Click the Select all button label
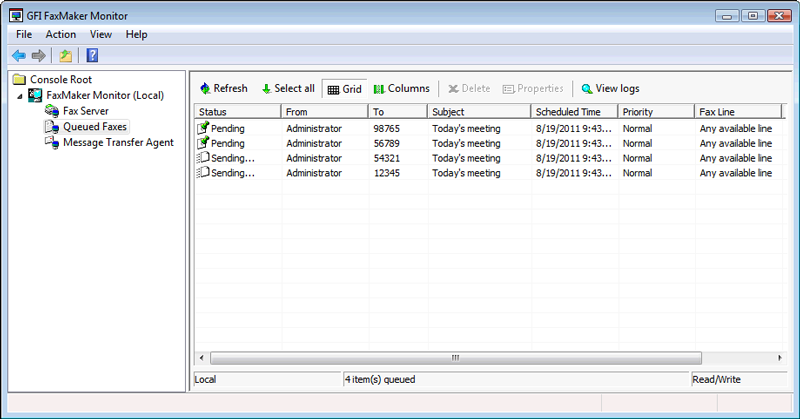Screen dimensions: 800x419 (x=294, y=88)
